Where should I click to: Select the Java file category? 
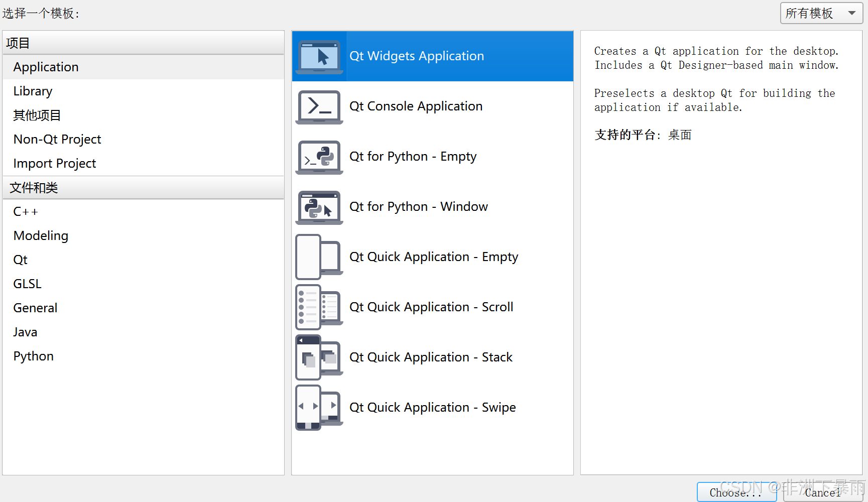(x=143, y=332)
